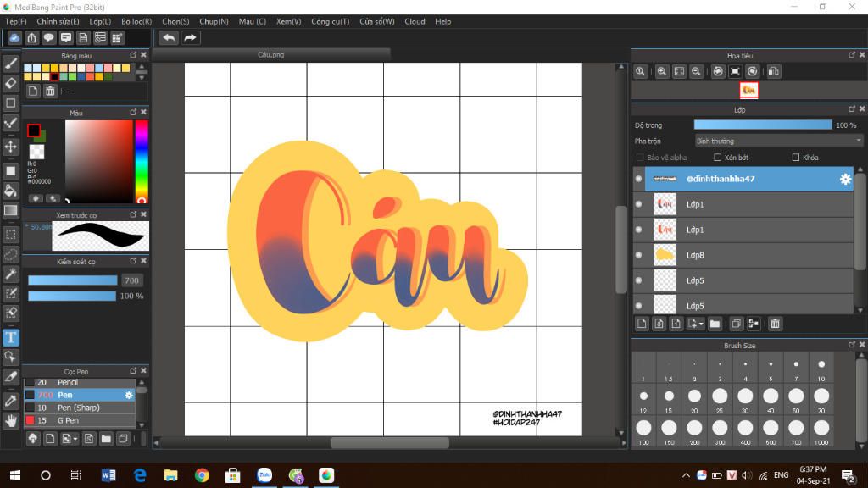This screenshot has width=868, height=488.
Task: Select the rectangular Selection tool
Action: click(10, 234)
